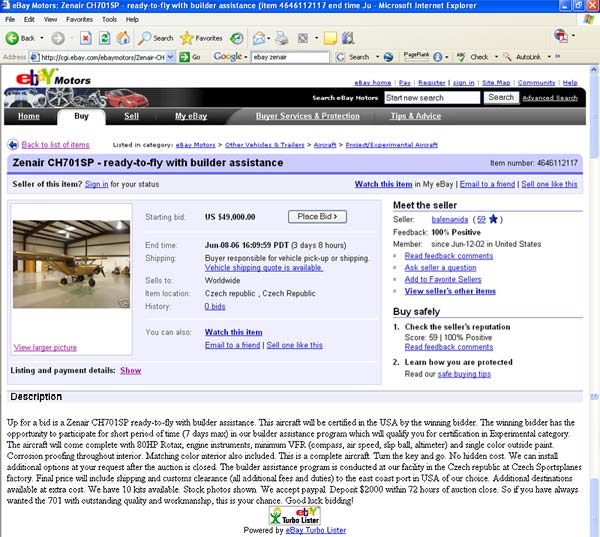Click the eBay Turbo Lister logo
This screenshot has height=537, width=600.
coord(295,516)
